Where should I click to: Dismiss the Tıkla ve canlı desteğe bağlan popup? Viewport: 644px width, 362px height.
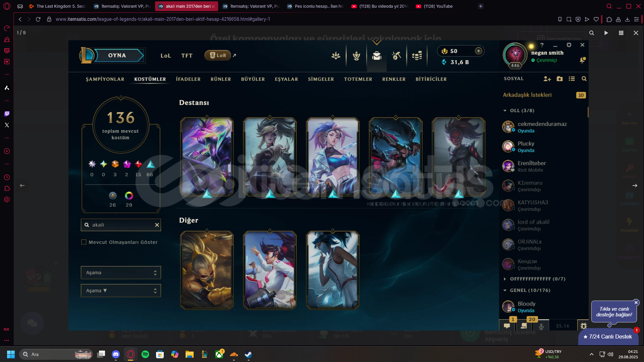(x=636, y=302)
